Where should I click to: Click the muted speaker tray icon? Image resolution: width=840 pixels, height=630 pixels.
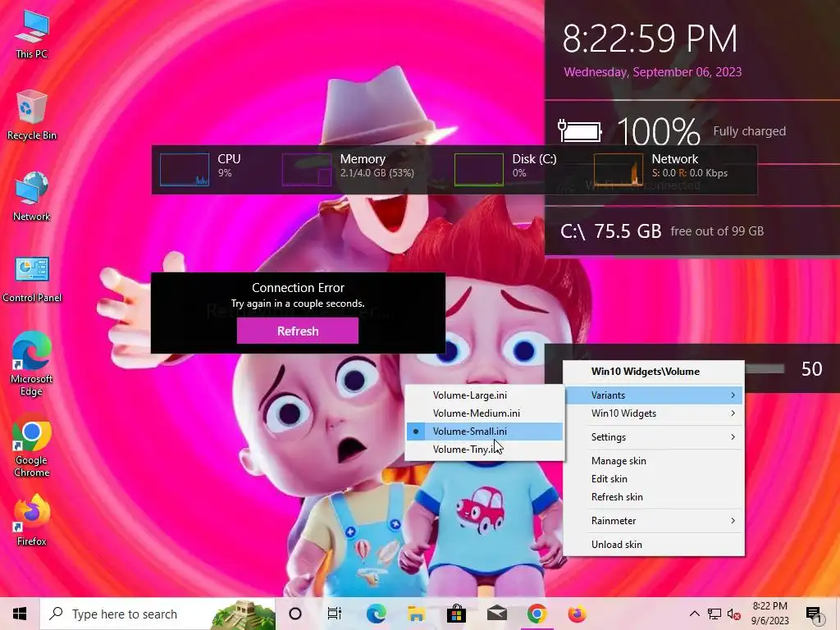[x=733, y=614]
